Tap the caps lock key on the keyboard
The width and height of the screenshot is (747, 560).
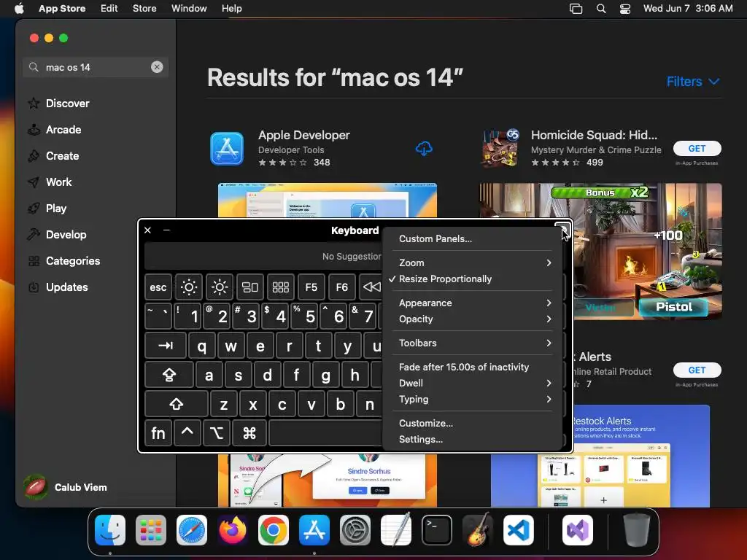169,375
